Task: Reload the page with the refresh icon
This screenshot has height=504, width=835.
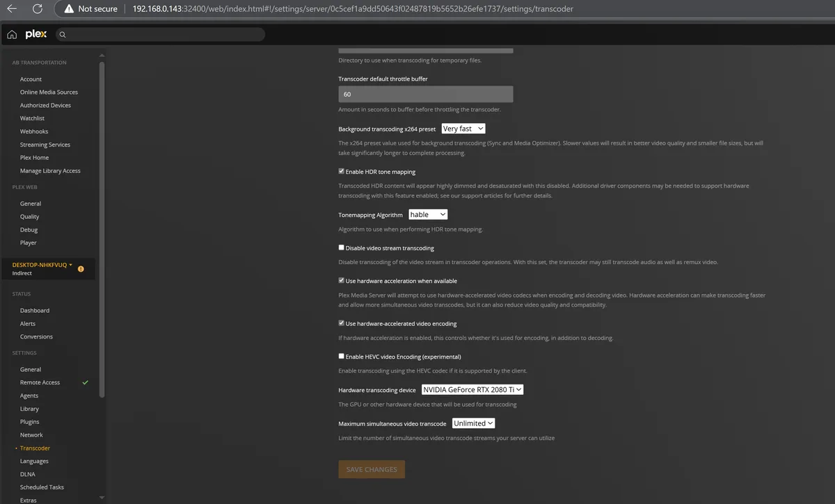Action: pyautogui.click(x=37, y=9)
